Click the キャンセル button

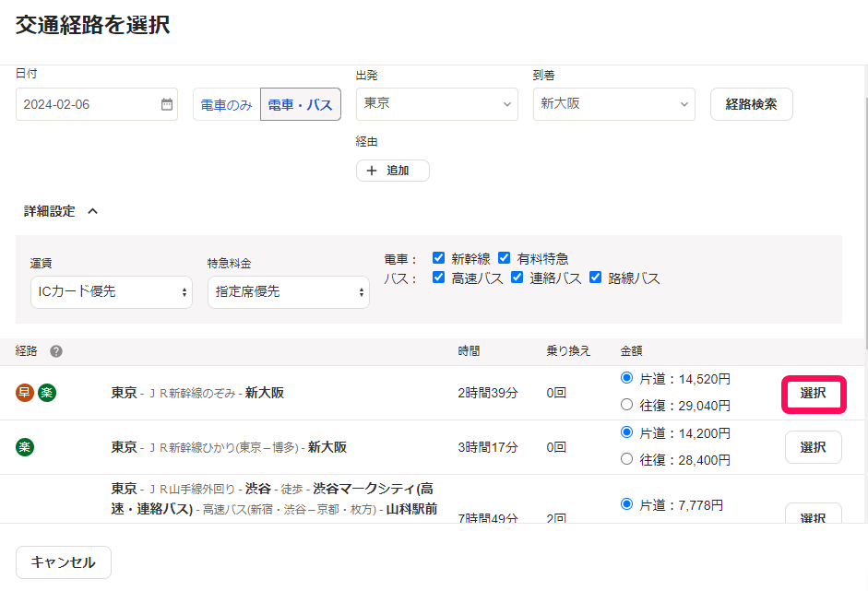click(63, 562)
